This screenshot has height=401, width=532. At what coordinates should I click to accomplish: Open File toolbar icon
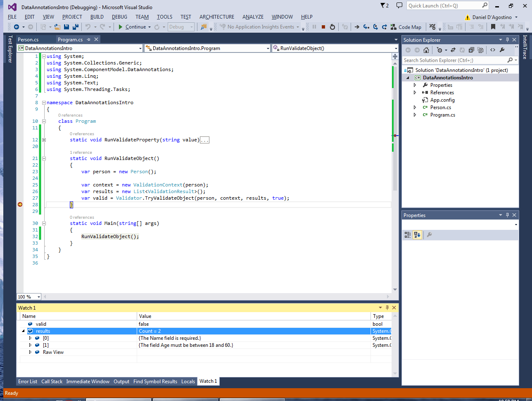click(57, 27)
